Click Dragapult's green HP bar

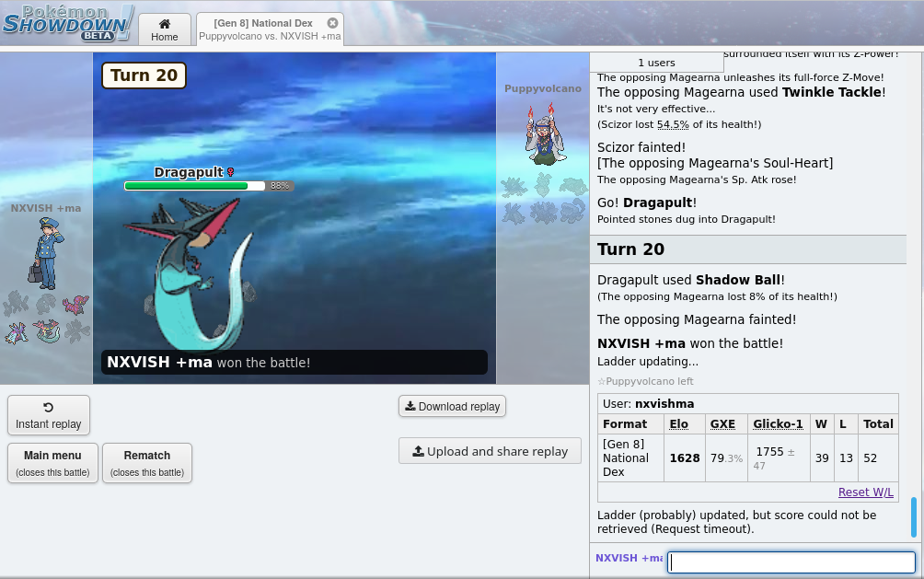(x=187, y=186)
